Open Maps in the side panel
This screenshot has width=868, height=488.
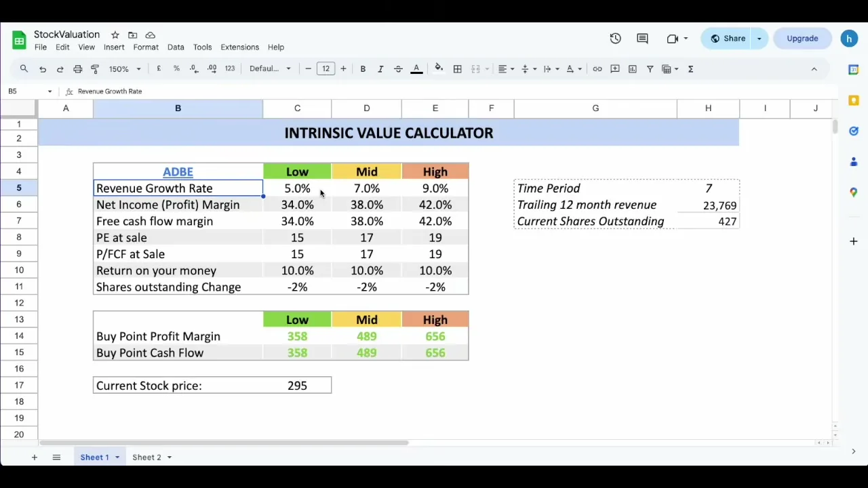(x=854, y=192)
